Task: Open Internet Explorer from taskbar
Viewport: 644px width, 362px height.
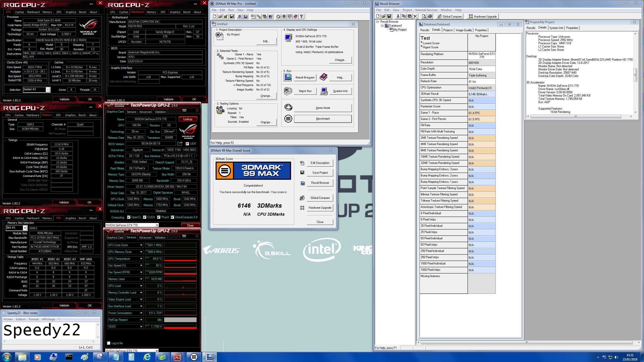Action: click(147, 357)
